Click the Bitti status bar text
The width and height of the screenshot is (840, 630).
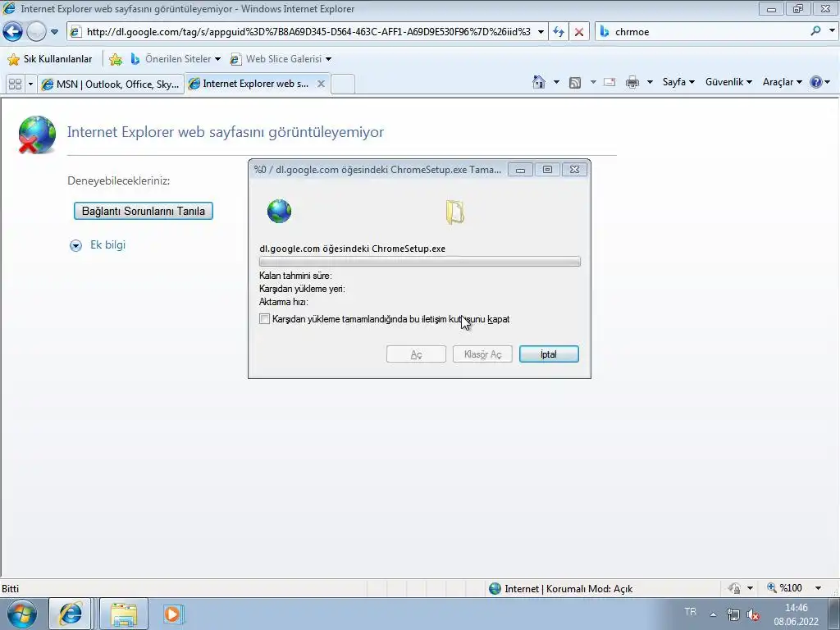coord(10,589)
